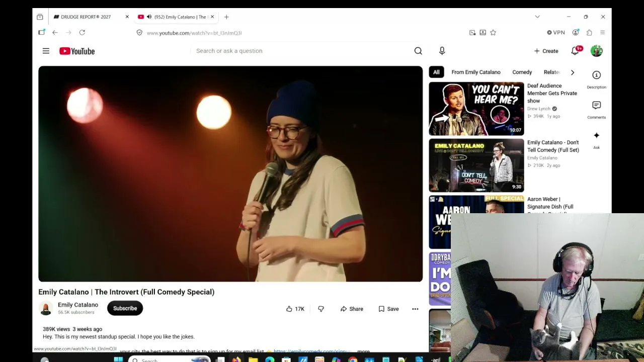
Task: Go forward to the next page
Action: [68, 33]
